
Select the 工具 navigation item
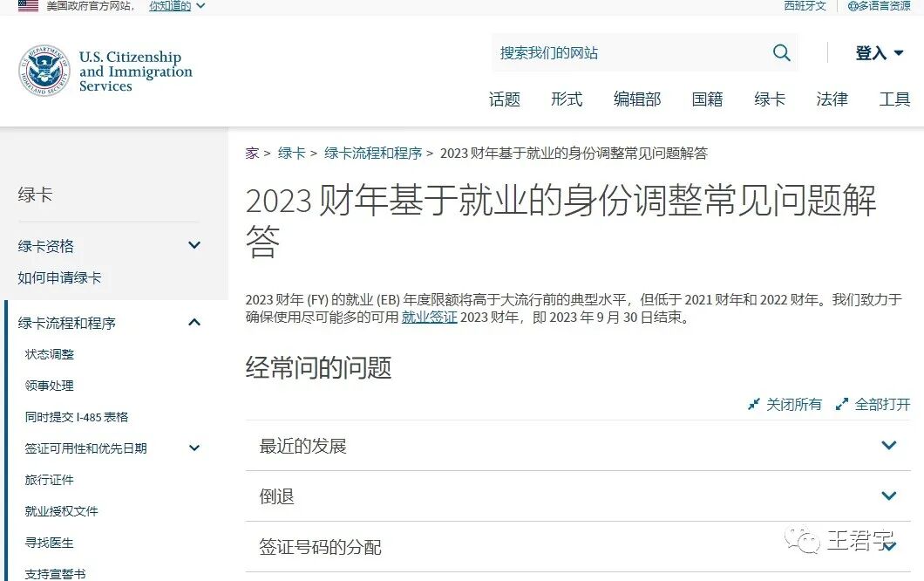(x=894, y=99)
